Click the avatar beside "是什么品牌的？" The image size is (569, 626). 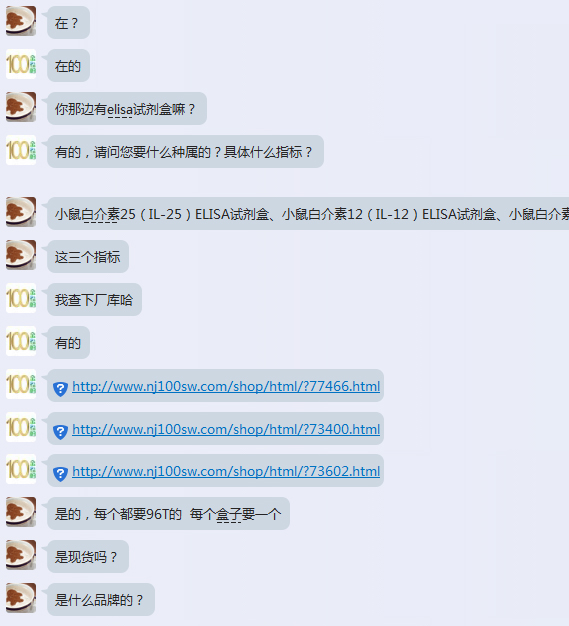click(x=21, y=598)
